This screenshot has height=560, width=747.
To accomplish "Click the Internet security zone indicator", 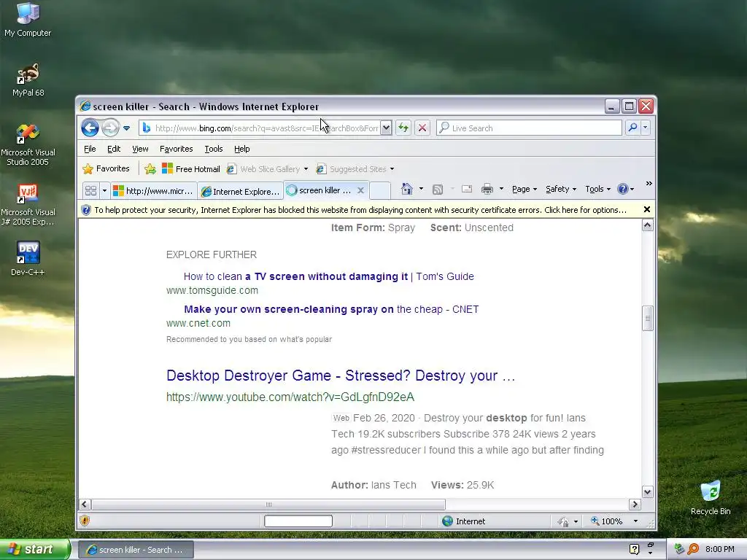I will [x=463, y=521].
